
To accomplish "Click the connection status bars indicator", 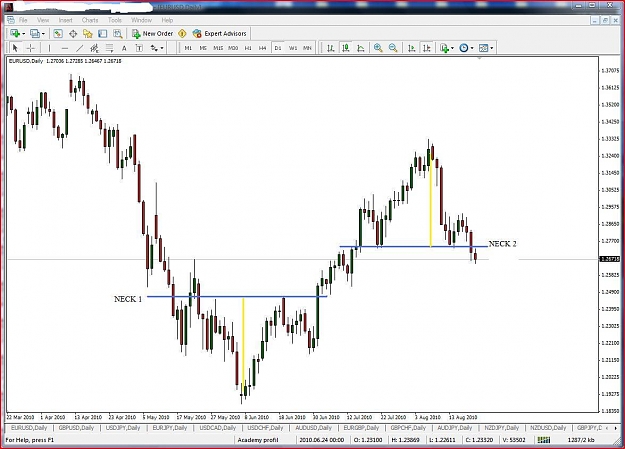I will tap(544, 440).
